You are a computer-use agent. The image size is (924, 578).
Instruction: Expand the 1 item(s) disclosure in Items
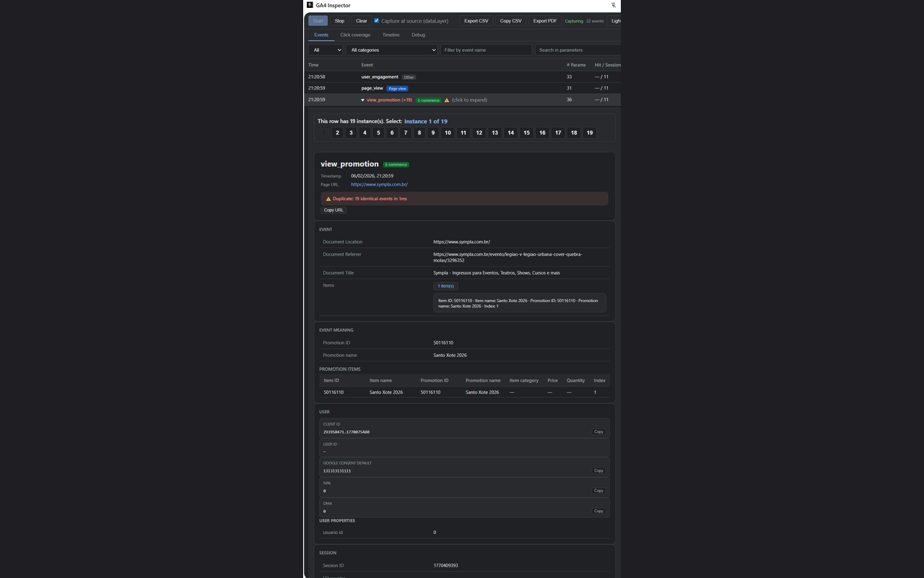pyautogui.click(x=445, y=286)
